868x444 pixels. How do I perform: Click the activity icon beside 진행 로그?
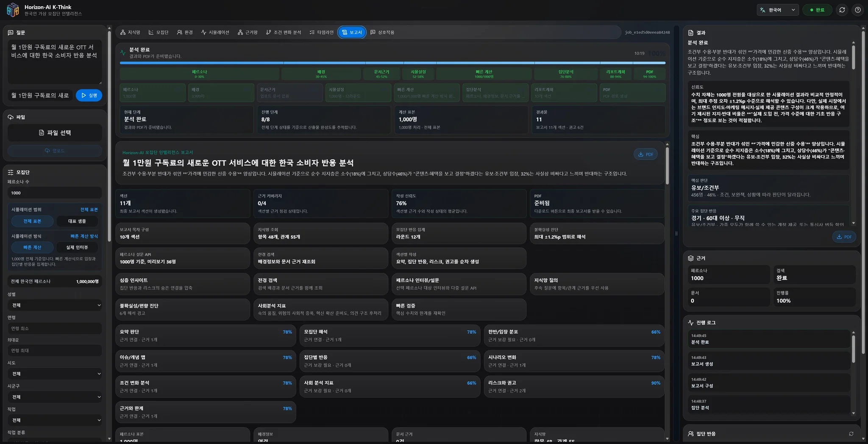(691, 323)
